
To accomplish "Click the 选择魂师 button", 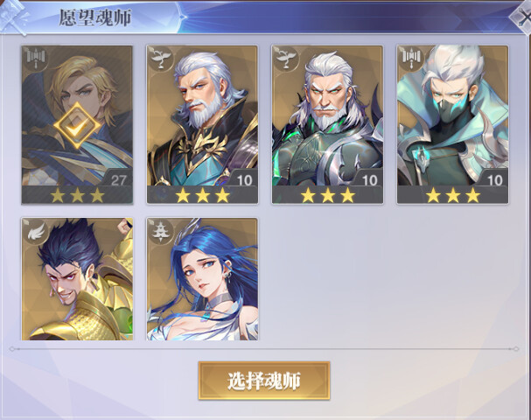I will [x=264, y=381].
